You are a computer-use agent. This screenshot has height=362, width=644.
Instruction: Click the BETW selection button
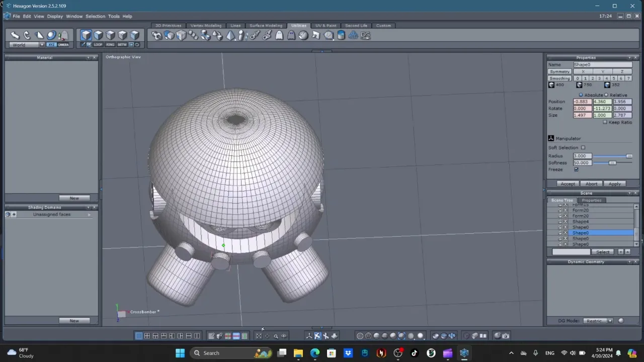point(122,45)
